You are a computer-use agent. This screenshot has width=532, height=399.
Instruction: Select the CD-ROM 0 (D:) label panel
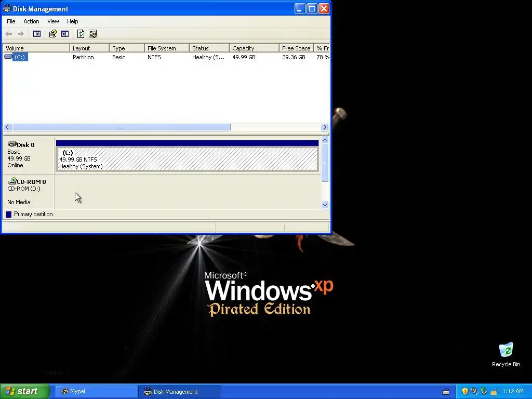point(29,192)
